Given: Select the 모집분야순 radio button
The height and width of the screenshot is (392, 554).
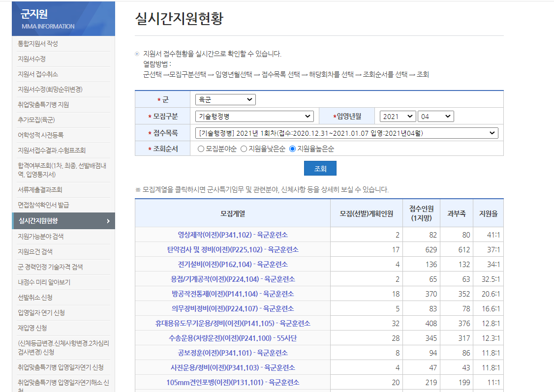Looking at the screenshot, I should pyautogui.click(x=201, y=149).
